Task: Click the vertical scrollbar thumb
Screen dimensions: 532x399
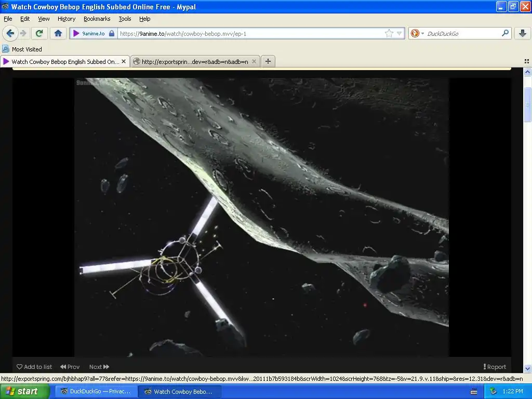Action: click(528, 104)
